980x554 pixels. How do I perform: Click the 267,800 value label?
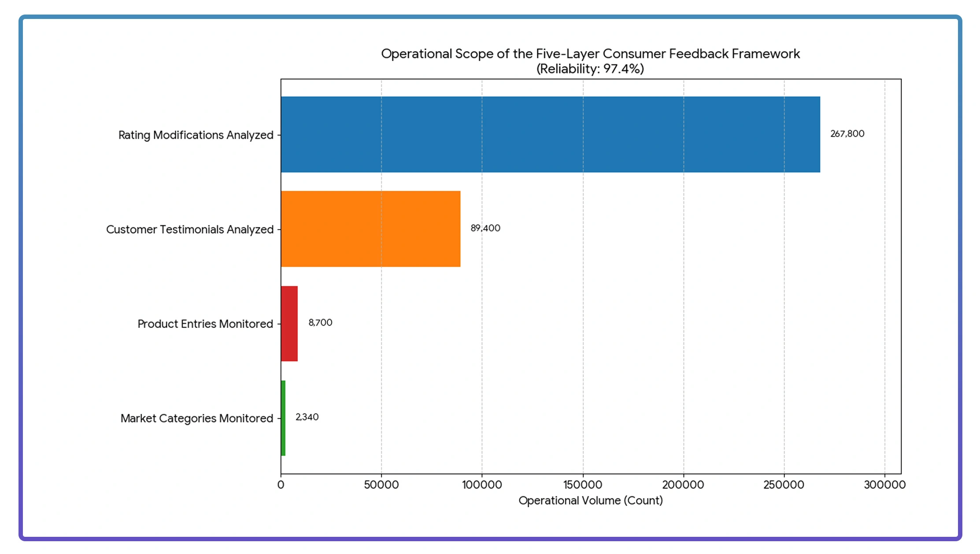click(x=847, y=134)
